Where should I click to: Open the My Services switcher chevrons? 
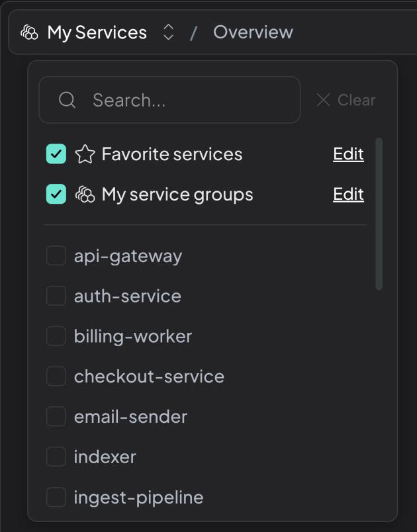(x=168, y=32)
